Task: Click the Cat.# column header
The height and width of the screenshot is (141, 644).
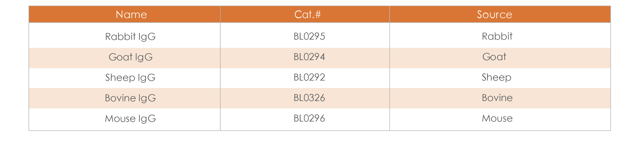Action: click(305, 14)
